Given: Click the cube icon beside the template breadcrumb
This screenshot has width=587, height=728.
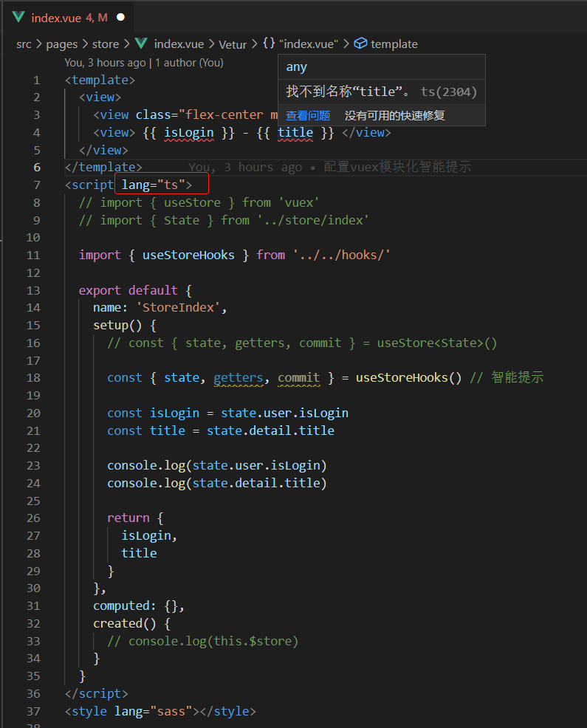Looking at the screenshot, I should (360, 44).
